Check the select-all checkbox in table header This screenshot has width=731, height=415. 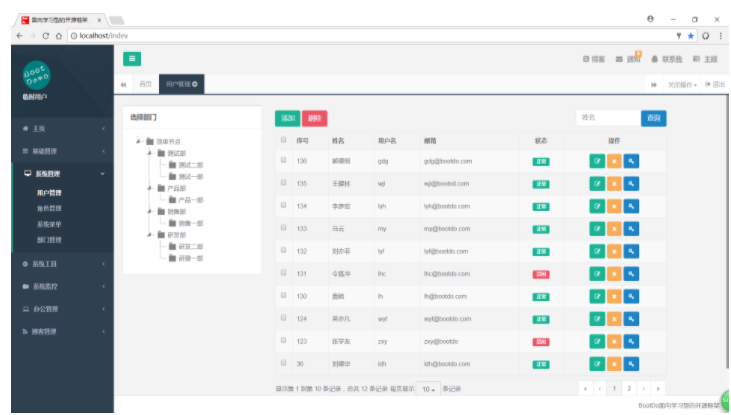coord(283,140)
